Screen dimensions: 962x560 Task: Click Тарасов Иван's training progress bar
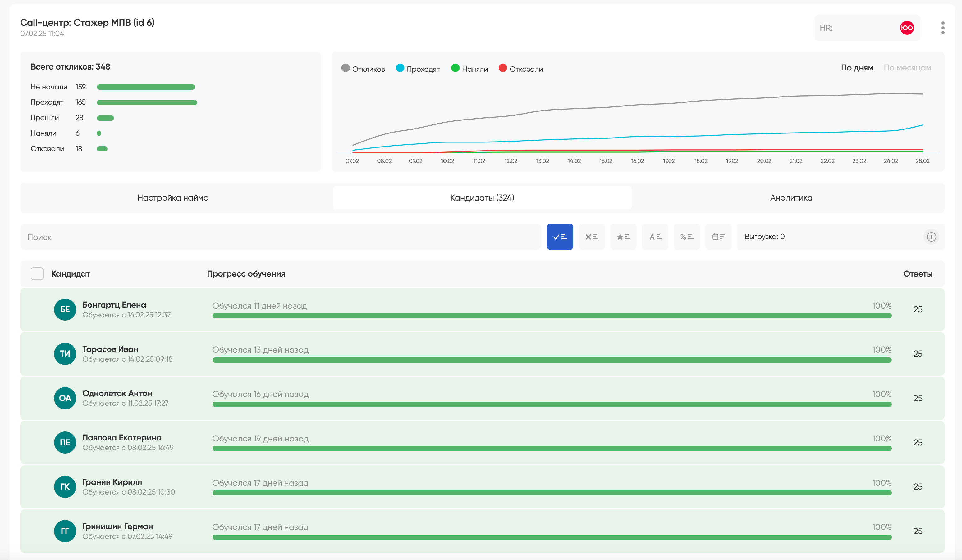pyautogui.click(x=552, y=360)
